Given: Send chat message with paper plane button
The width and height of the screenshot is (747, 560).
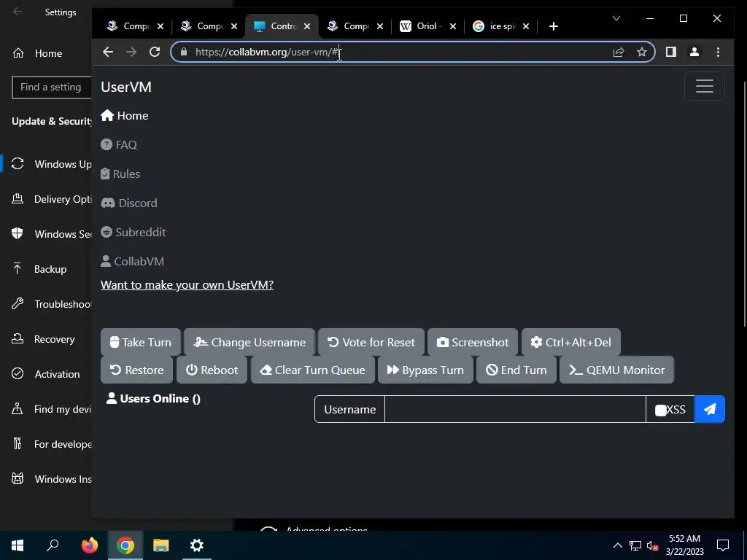Looking at the screenshot, I should pyautogui.click(x=710, y=409).
